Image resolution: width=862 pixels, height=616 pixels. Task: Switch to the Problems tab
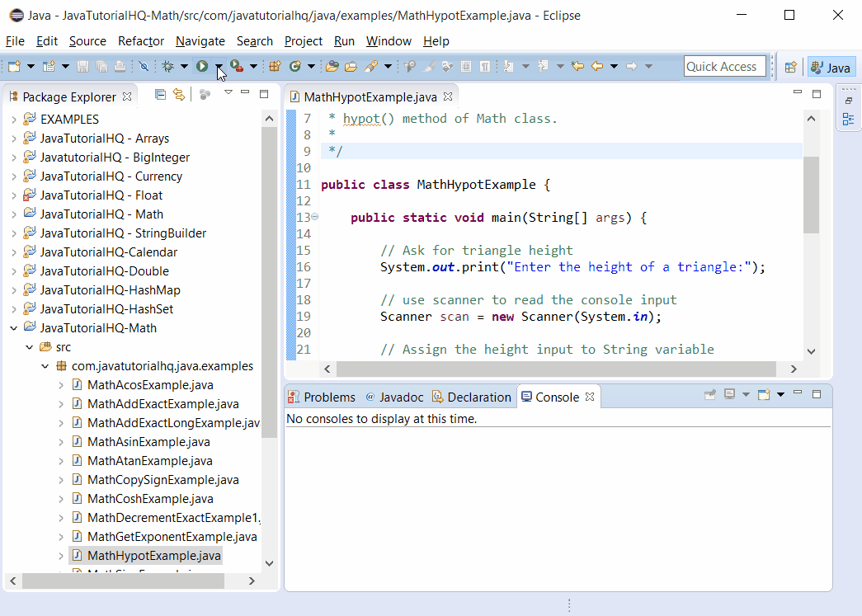tap(322, 397)
